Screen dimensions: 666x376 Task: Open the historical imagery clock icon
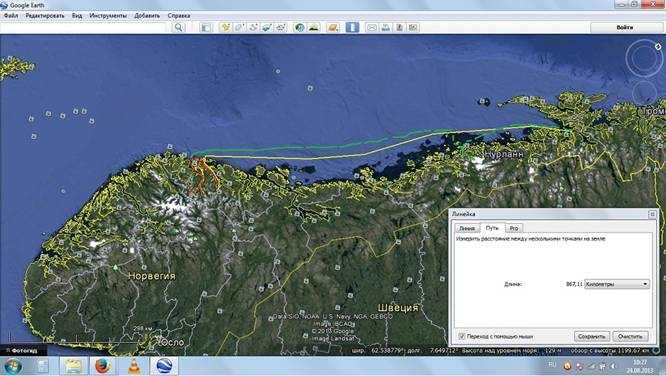tap(299, 28)
